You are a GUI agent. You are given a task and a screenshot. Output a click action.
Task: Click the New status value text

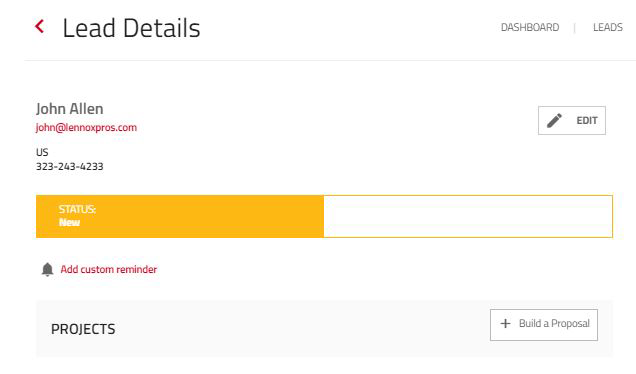[69, 222]
